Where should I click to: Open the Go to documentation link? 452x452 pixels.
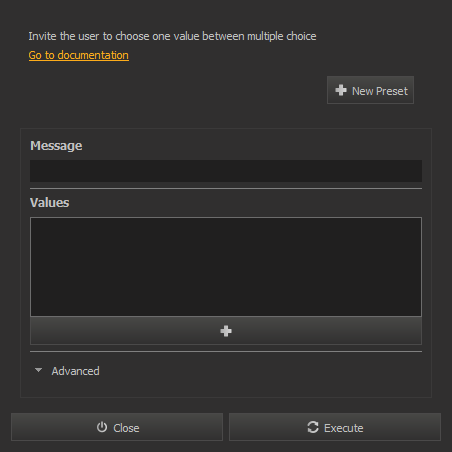[79, 55]
